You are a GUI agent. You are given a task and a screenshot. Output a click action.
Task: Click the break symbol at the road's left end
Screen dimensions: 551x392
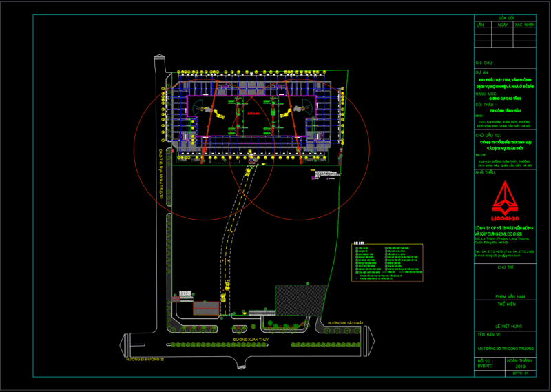click(x=125, y=344)
